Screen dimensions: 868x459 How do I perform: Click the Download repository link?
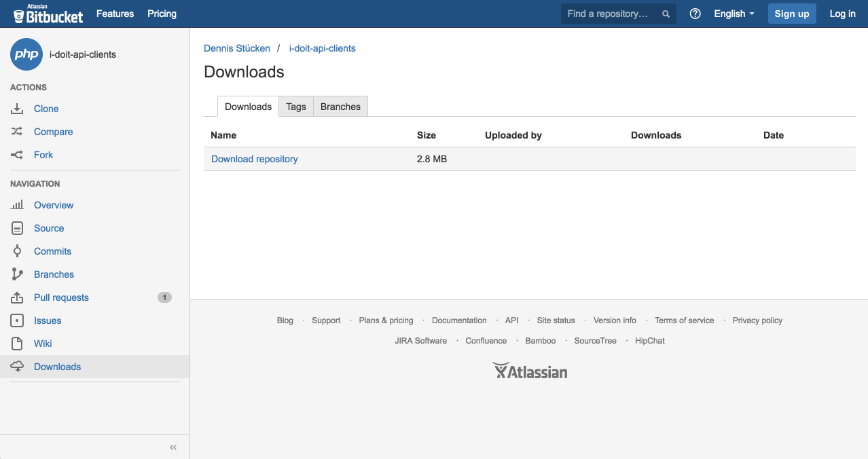[x=255, y=159]
